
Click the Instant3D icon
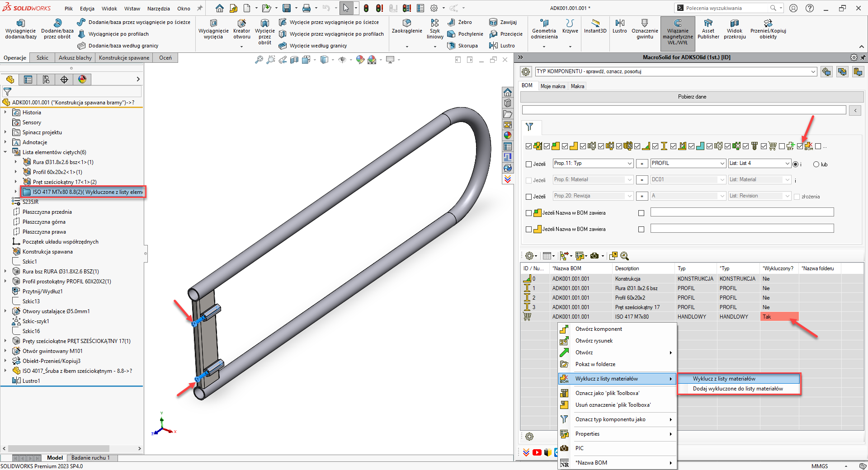coord(595,25)
